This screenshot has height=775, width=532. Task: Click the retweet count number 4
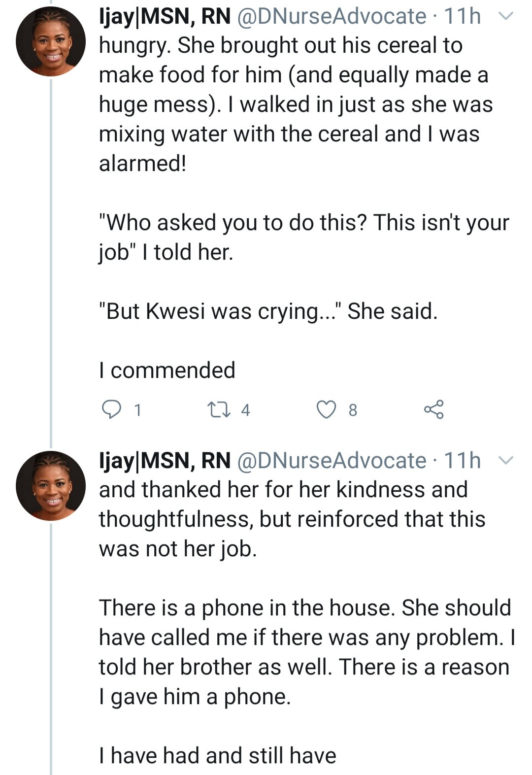coord(245,410)
